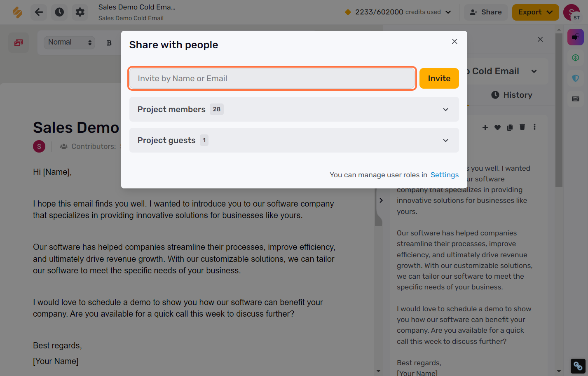
Task: Click the app logo in top bar
Action: (x=17, y=12)
